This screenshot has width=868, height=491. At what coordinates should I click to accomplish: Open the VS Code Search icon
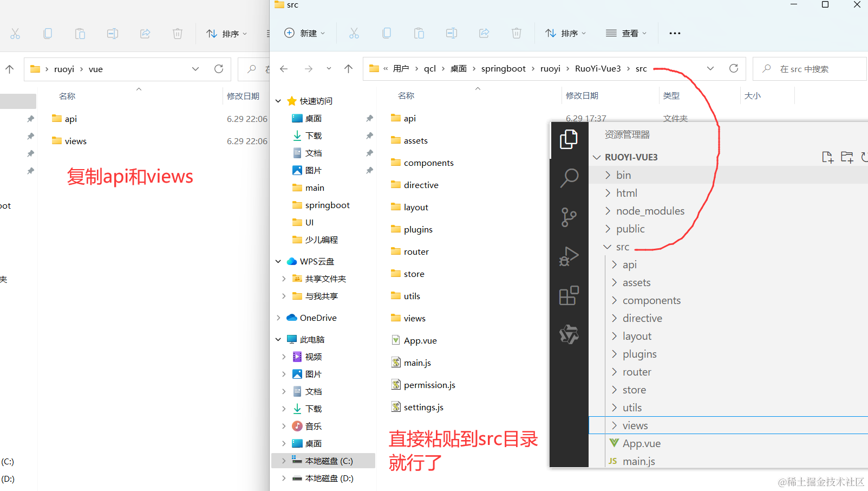569,178
